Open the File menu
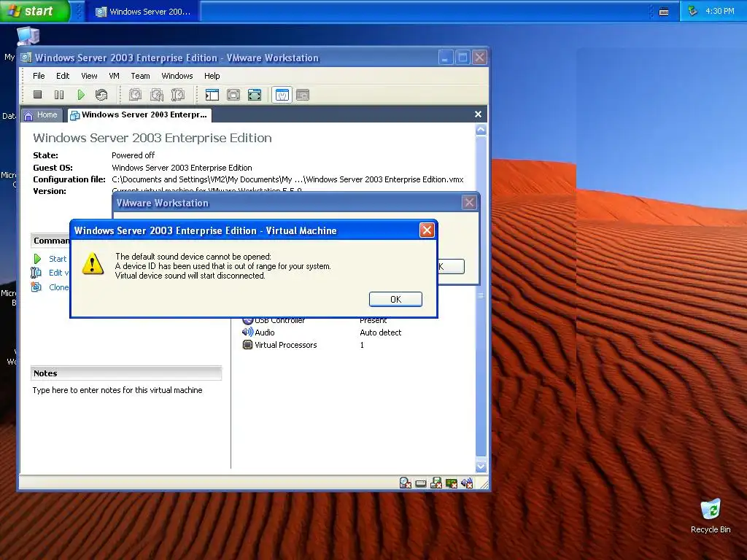This screenshot has width=747, height=560. [x=39, y=76]
